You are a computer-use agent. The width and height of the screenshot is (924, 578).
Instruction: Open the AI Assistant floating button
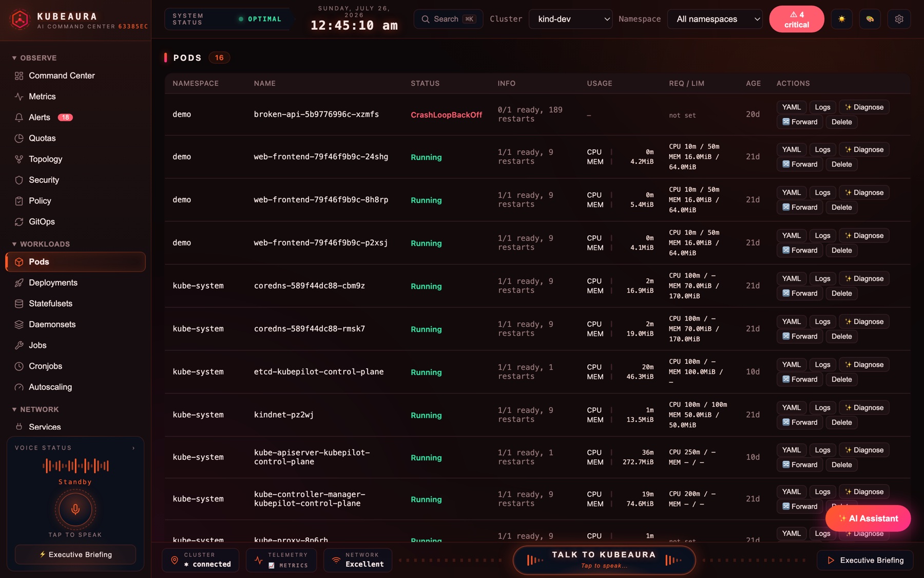(x=868, y=518)
